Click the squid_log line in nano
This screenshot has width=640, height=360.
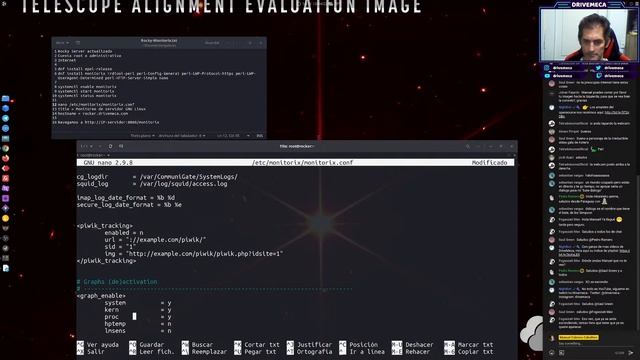(152, 184)
